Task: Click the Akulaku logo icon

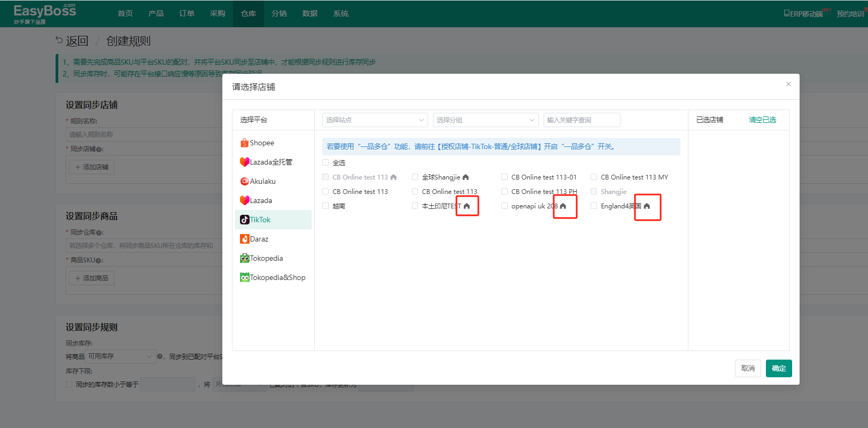Action: point(244,181)
